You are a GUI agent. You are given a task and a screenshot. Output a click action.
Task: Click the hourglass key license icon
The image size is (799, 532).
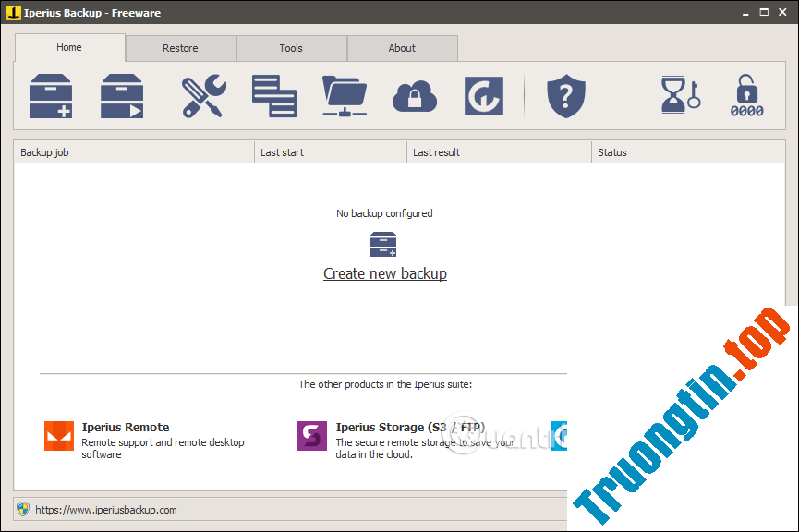pos(680,96)
